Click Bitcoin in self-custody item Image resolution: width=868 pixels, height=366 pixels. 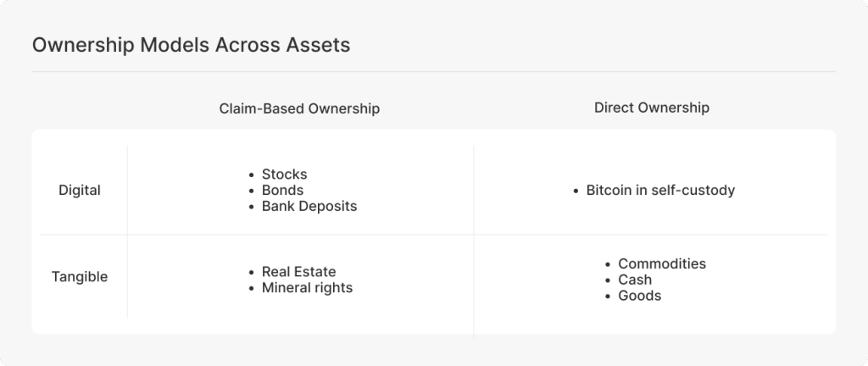(661, 190)
